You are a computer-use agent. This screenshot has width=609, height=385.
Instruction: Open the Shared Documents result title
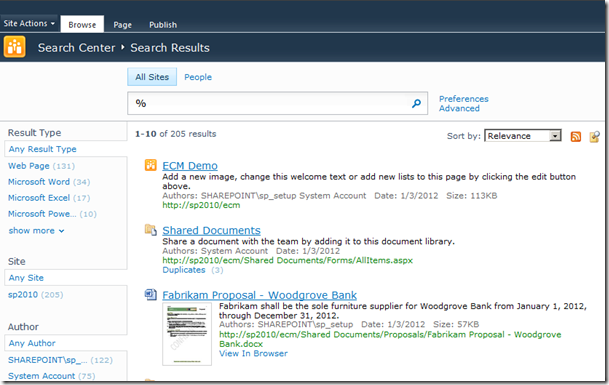211,230
